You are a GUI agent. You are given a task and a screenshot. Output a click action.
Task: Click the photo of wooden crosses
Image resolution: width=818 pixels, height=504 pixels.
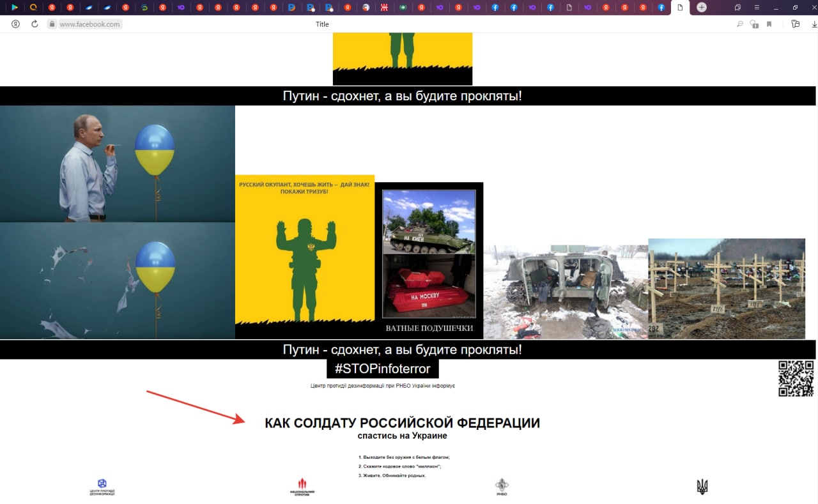(727, 289)
